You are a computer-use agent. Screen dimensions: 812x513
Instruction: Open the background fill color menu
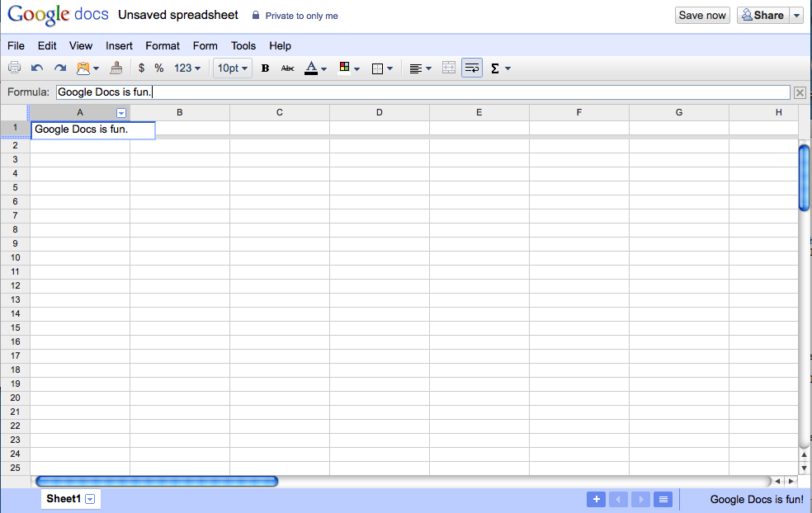[347, 68]
